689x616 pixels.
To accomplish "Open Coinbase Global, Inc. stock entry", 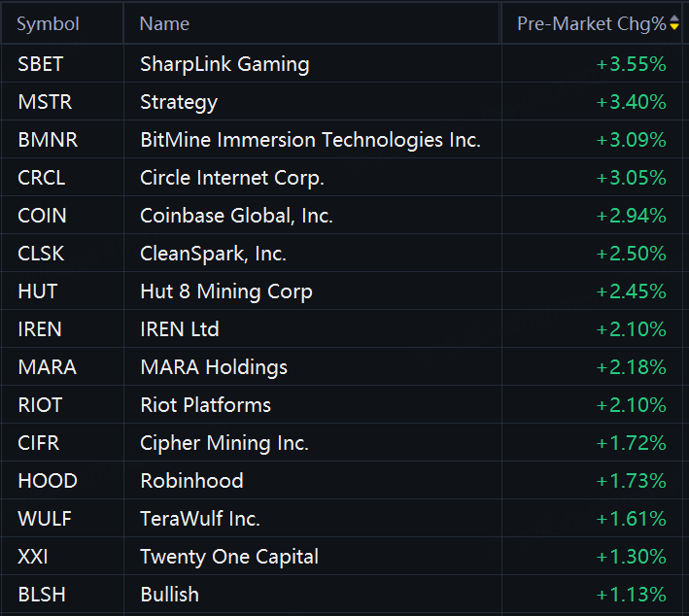I will (236, 216).
